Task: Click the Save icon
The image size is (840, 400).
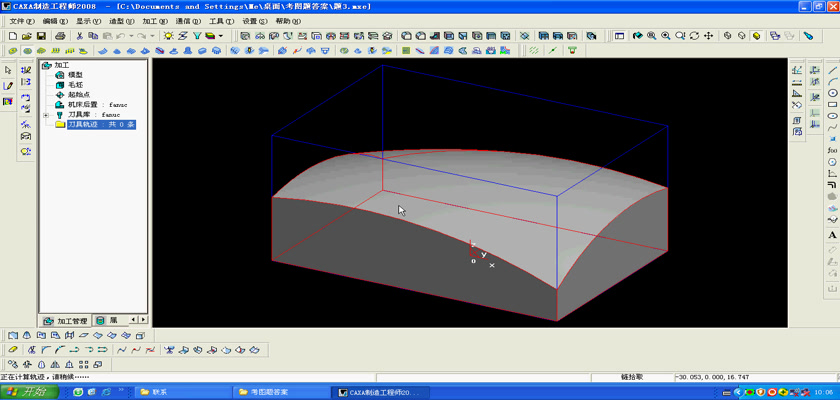Action: [41, 36]
